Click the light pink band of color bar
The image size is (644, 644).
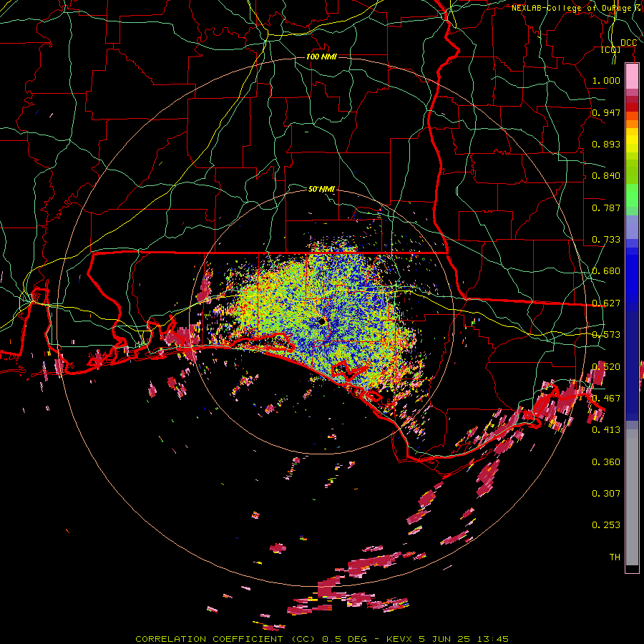tap(632, 76)
